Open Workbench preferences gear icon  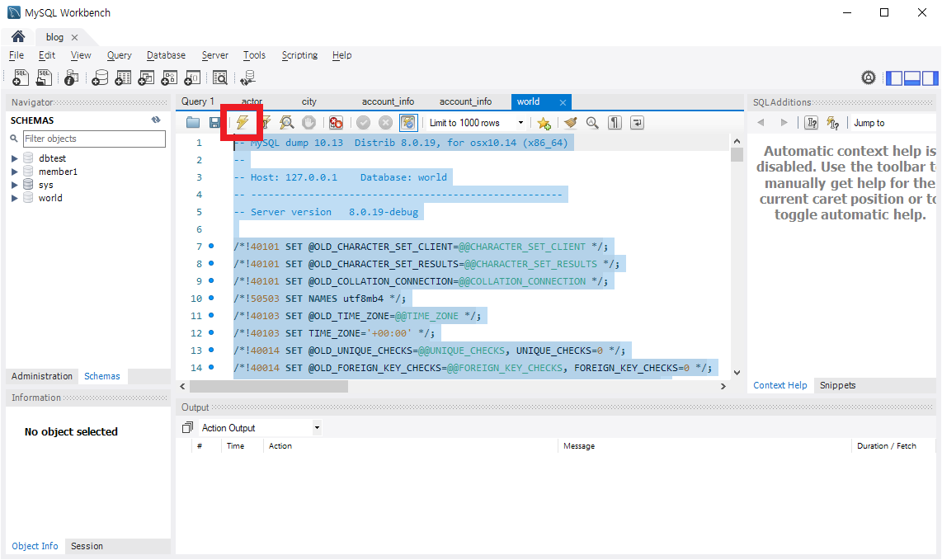coord(868,78)
